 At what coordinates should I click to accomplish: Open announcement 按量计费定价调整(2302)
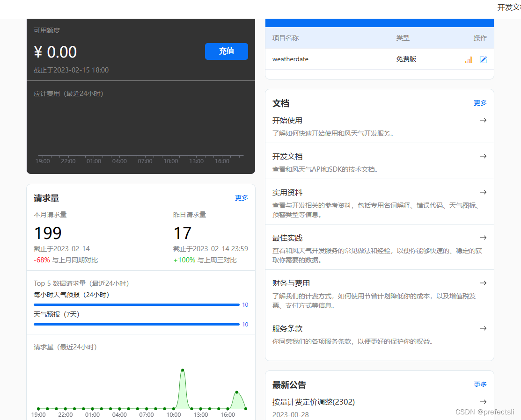coord(313,402)
